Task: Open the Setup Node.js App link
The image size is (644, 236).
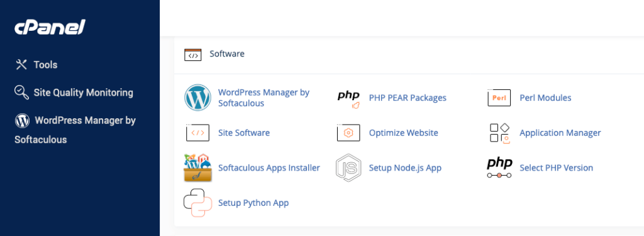Action: 405,168
